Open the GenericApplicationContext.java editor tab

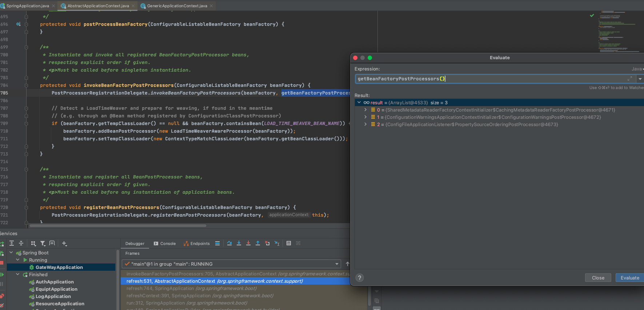[177, 6]
